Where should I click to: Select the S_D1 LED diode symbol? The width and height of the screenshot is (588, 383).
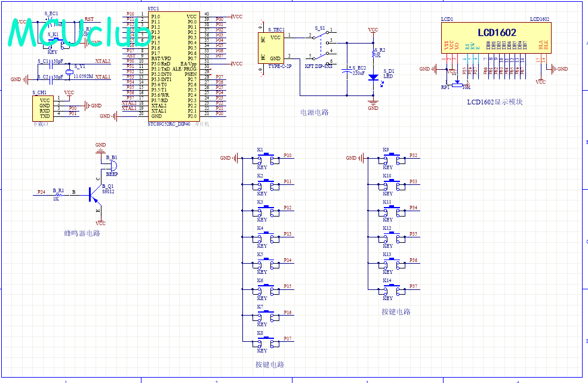coord(373,77)
